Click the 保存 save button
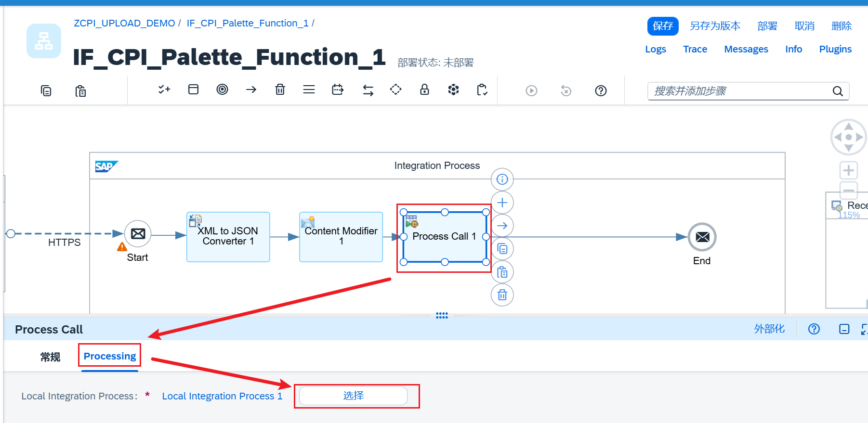Screen dimensions: 868x423 pos(662,26)
